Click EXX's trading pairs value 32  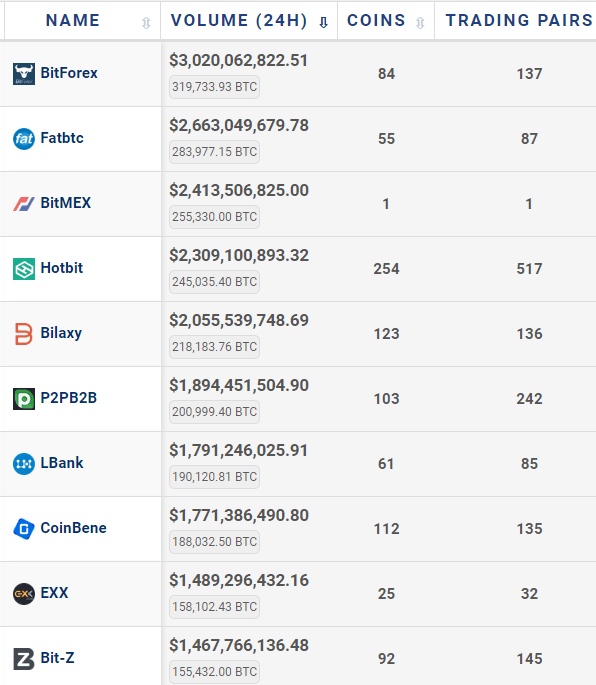[x=529, y=594]
